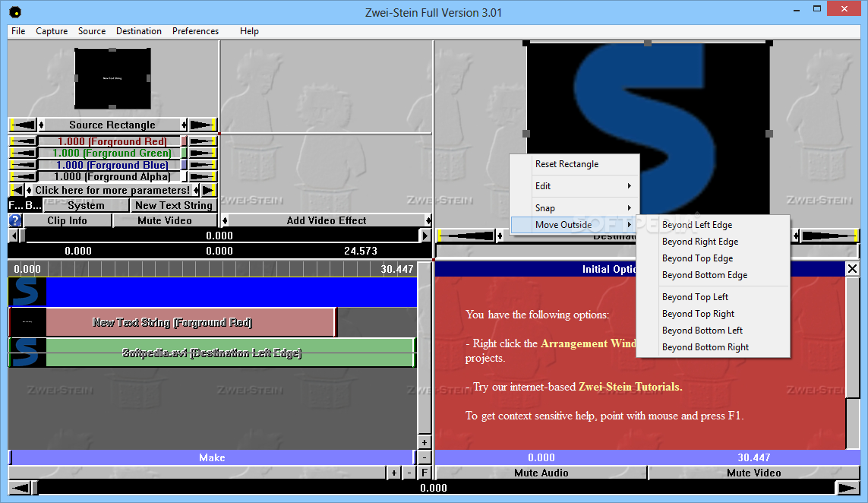This screenshot has width=868, height=503.
Task: Increase the Forground Alpha value with right arrow
Action: (203, 176)
